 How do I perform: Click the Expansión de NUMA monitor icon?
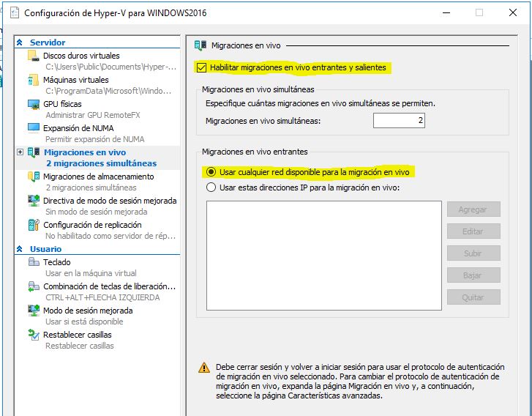[33, 128]
